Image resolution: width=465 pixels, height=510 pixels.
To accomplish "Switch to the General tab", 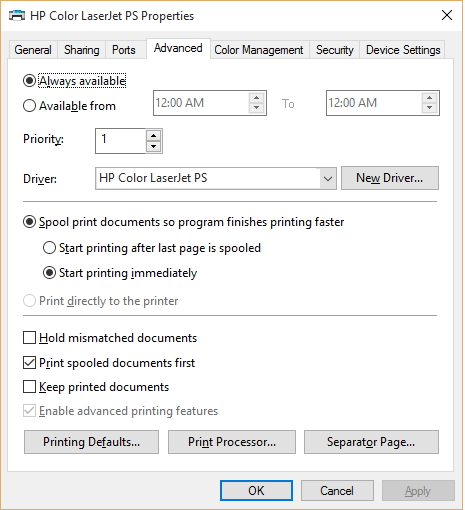I will (x=33, y=50).
